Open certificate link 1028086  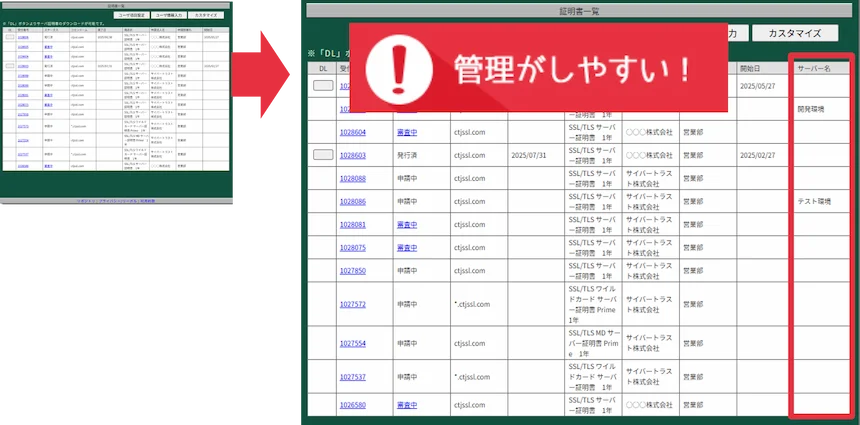(352, 201)
